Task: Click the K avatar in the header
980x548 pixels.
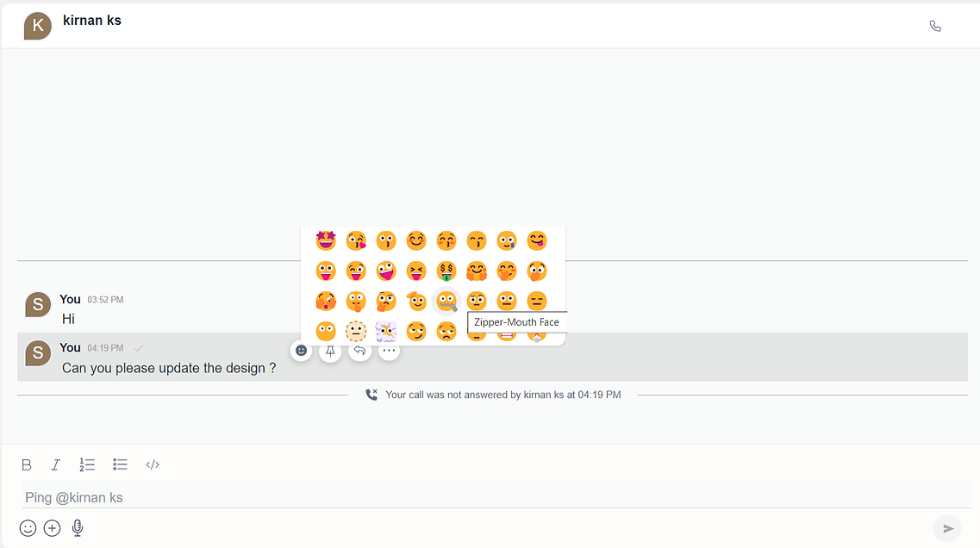Action: tap(38, 26)
